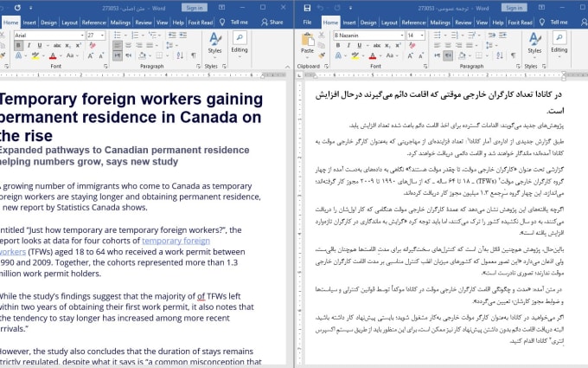Viewport: 588px width, 368px height.
Task: Toggle left-to-right direction in left window
Action: (x=118, y=55)
